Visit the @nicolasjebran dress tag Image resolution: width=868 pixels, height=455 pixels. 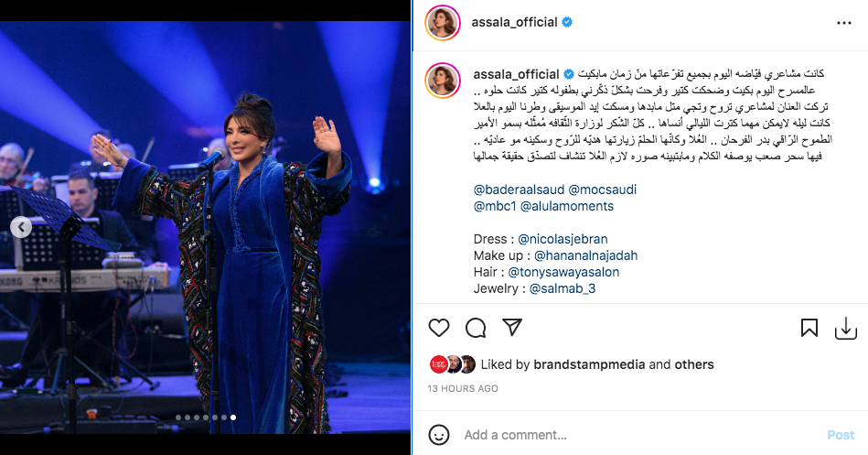click(563, 239)
